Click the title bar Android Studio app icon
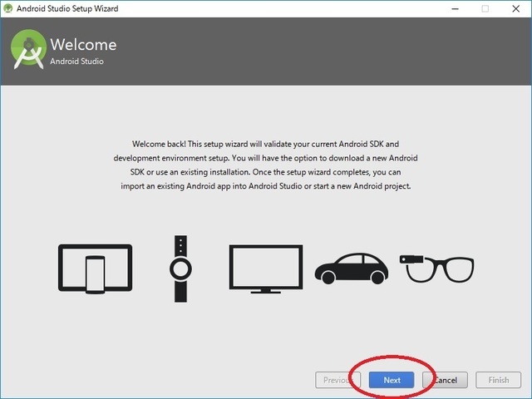 click(7, 8)
